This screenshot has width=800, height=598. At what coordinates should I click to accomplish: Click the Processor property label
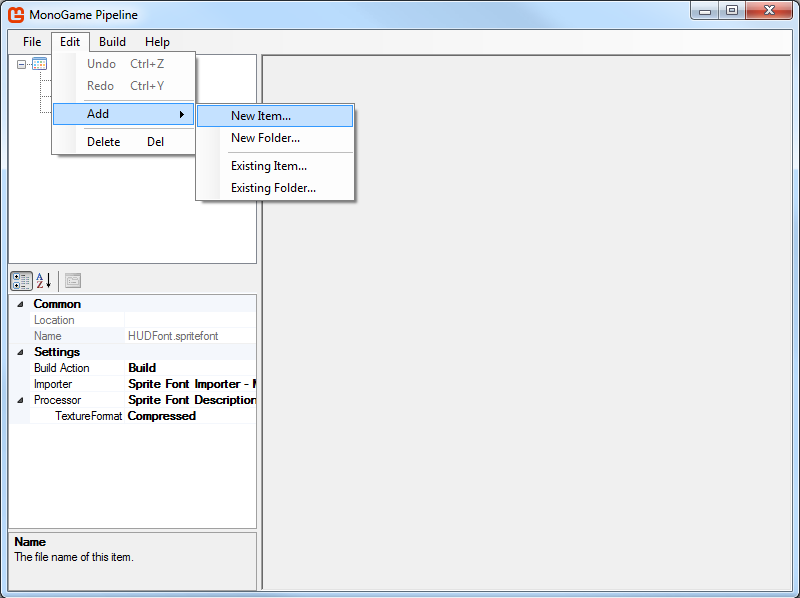click(57, 400)
